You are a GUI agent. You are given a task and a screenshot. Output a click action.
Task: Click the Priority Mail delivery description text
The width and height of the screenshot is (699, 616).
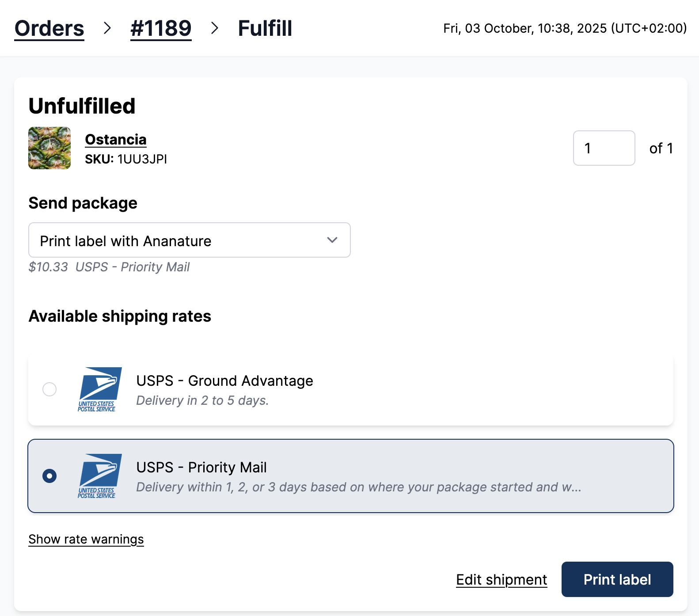pyautogui.click(x=358, y=487)
